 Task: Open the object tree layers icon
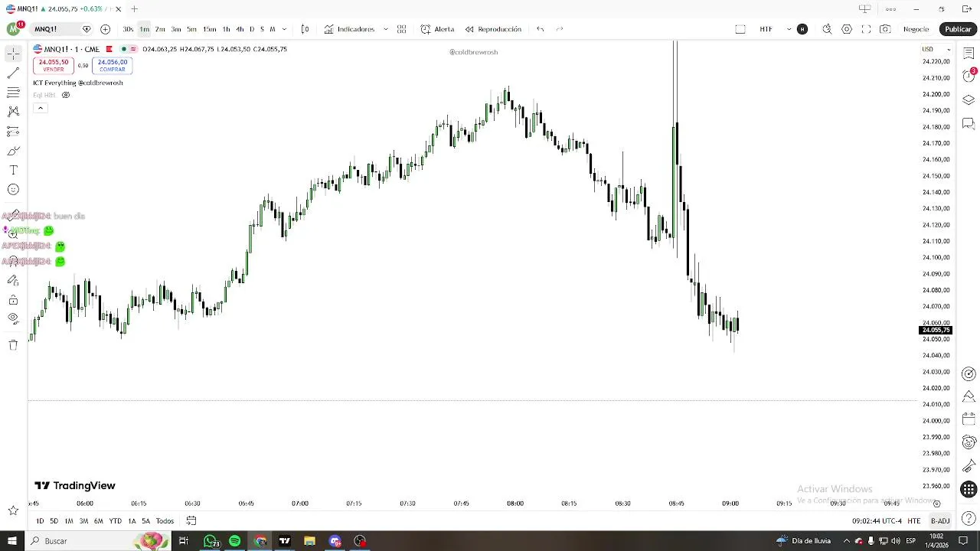969,99
